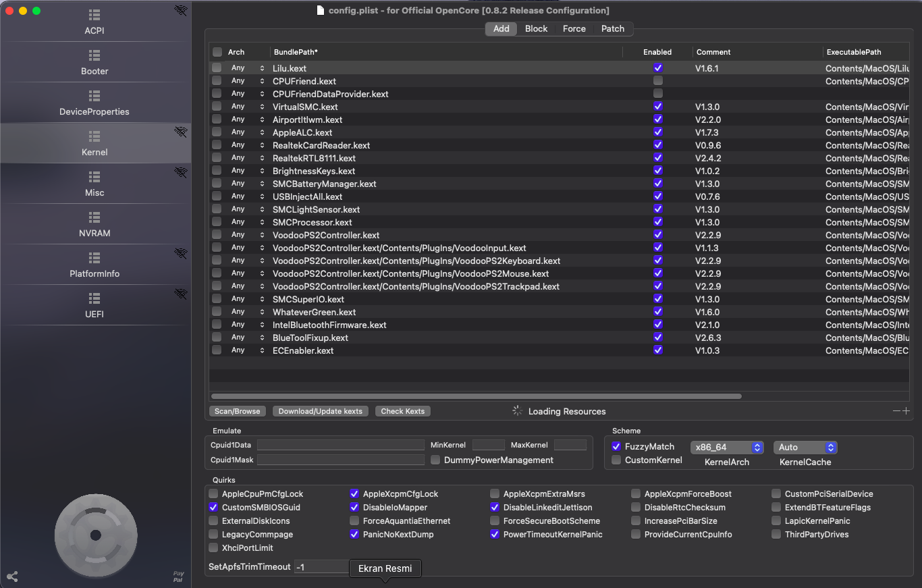Click the Download/Update kexts button
The width and height of the screenshot is (922, 588).
(321, 411)
